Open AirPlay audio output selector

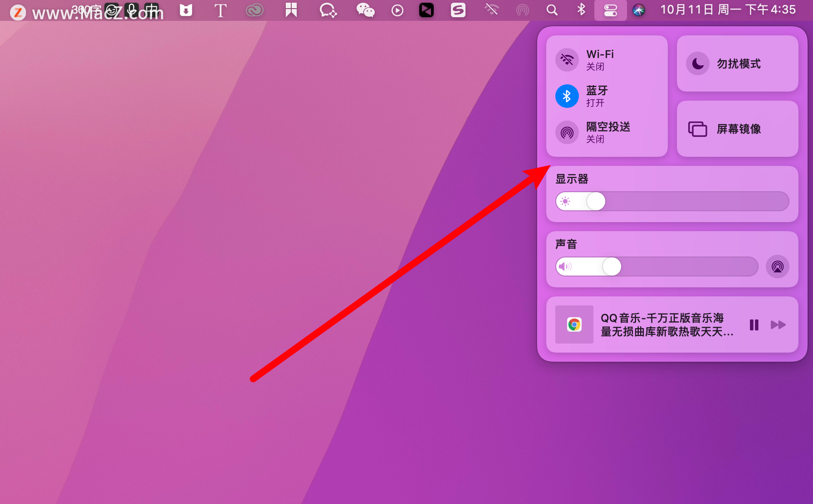778,267
